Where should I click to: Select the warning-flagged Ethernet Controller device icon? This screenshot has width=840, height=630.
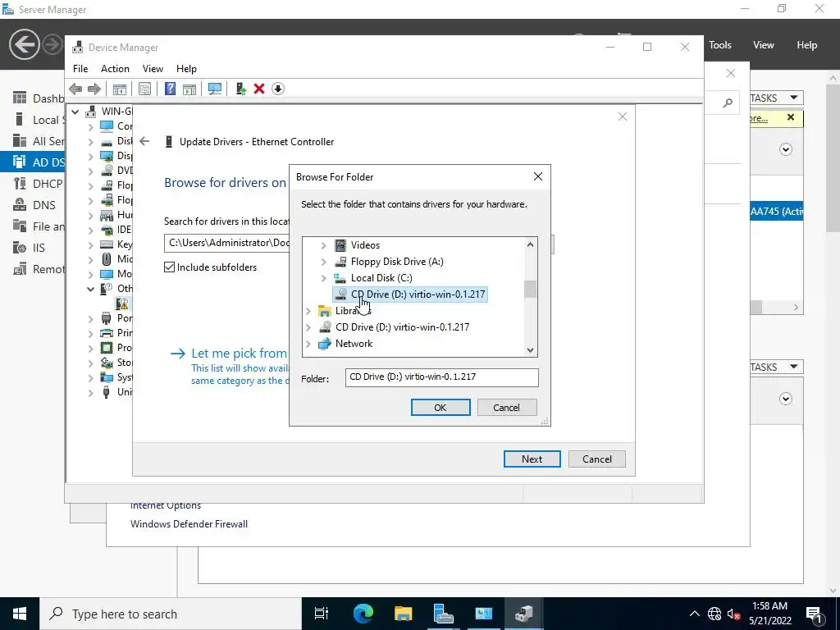click(x=122, y=304)
